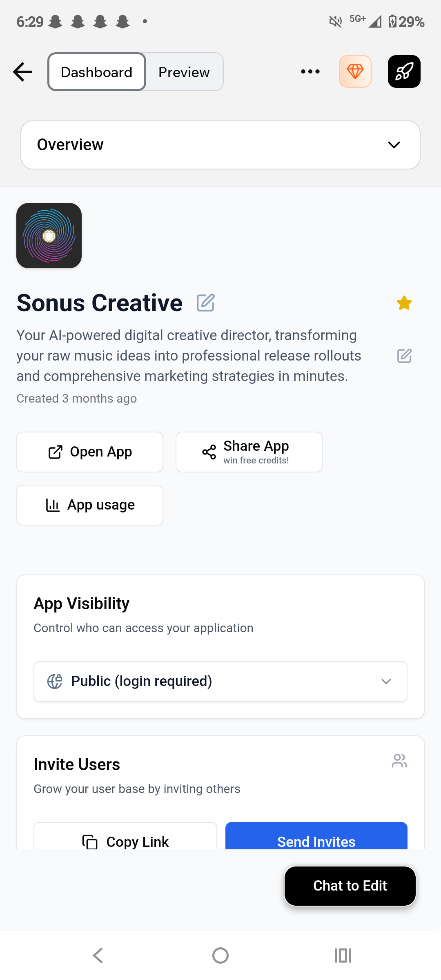Tap the black rocket publish icon
The height and width of the screenshot is (980, 441).
[404, 71]
